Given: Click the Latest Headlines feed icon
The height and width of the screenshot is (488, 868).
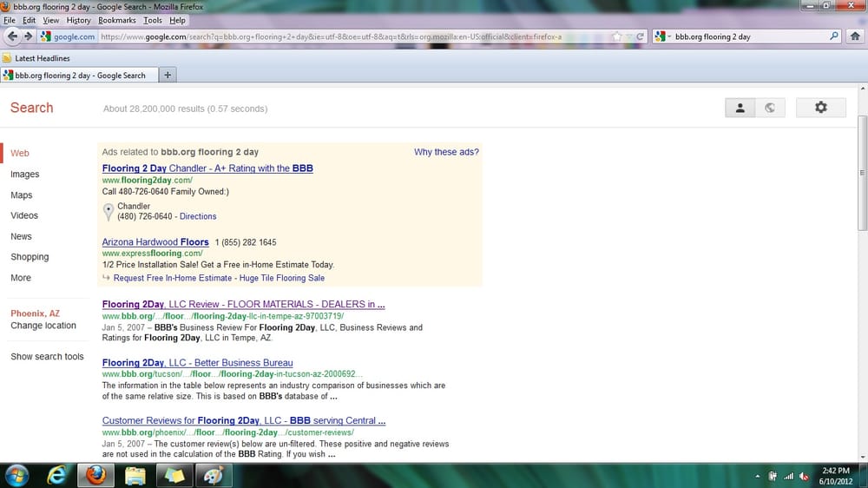Looking at the screenshot, I should point(7,58).
